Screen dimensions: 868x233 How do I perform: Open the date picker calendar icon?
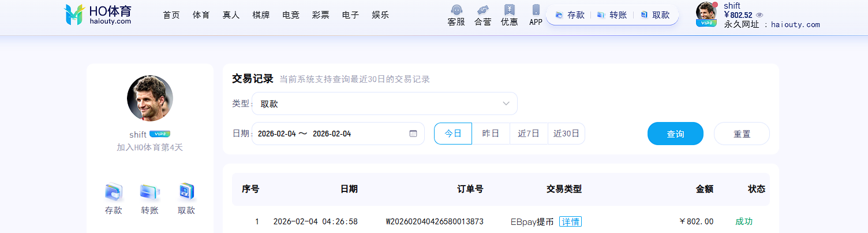click(413, 134)
